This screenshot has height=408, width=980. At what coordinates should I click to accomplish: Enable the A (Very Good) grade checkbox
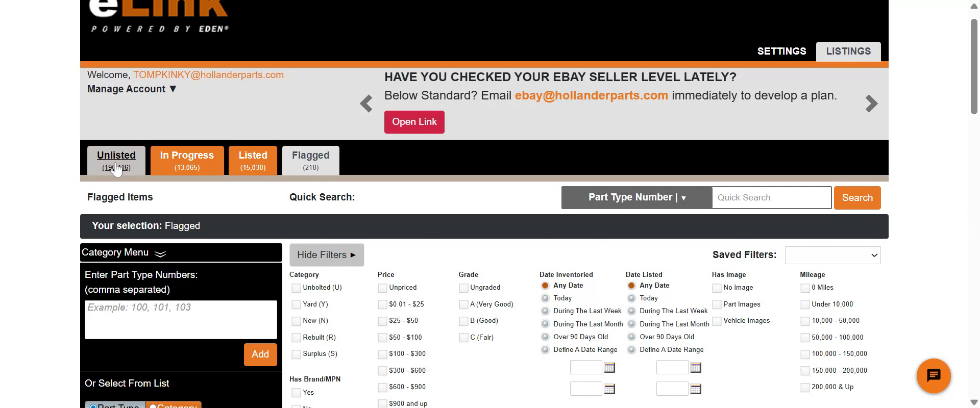[x=463, y=304]
